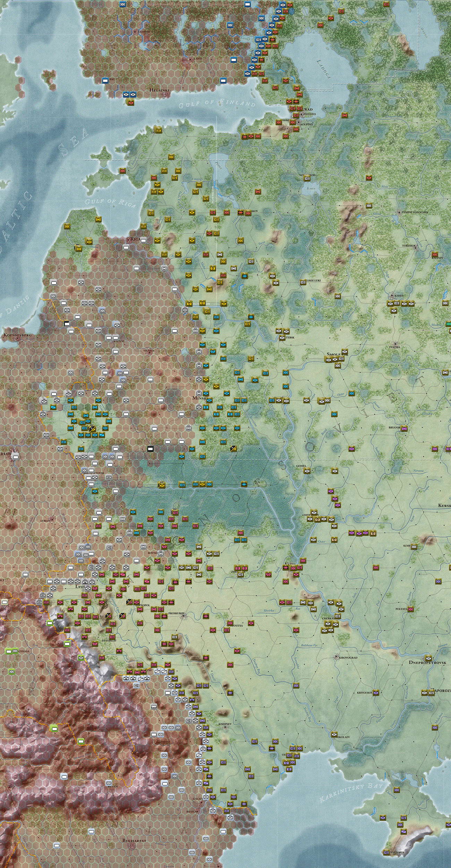The width and height of the screenshot is (451, 868).
Task: Click the Proskurov town label
Action: point(177,613)
